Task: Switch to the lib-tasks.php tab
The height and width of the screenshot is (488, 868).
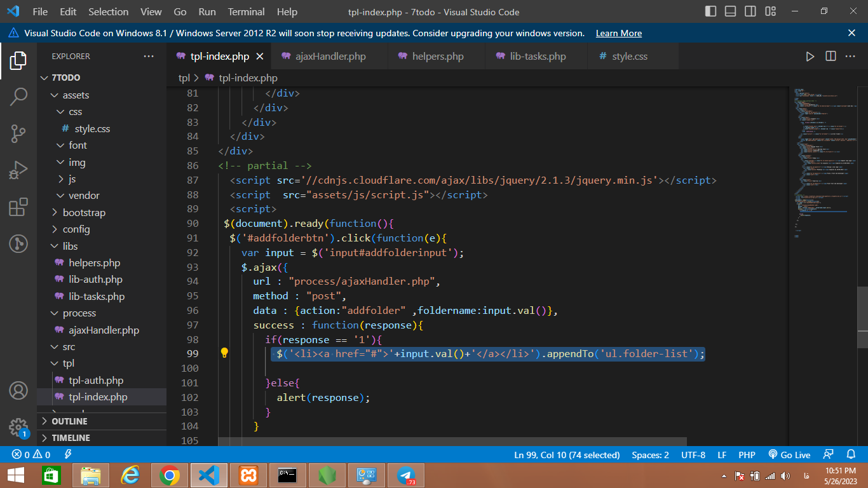Action: pos(537,57)
